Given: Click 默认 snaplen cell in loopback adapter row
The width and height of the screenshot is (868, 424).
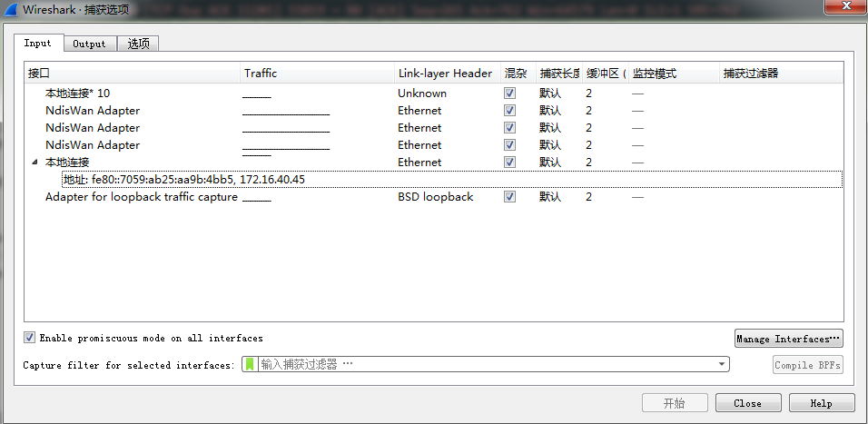Looking at the screenshot, I should (549, 196).
